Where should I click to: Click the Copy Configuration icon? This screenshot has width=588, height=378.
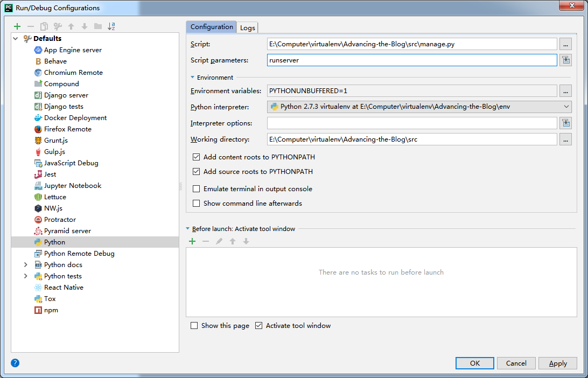click(x=44, y=26)
